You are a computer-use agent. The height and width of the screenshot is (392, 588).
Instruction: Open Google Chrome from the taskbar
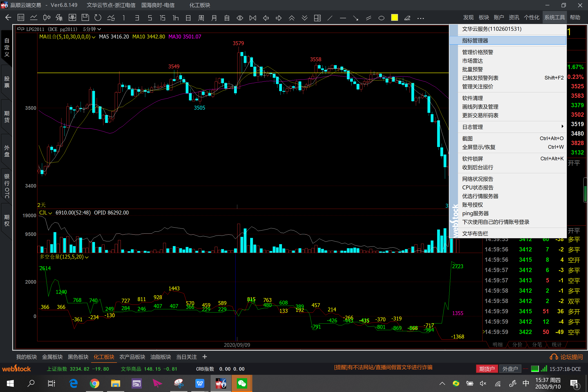[x=94, y=383]
